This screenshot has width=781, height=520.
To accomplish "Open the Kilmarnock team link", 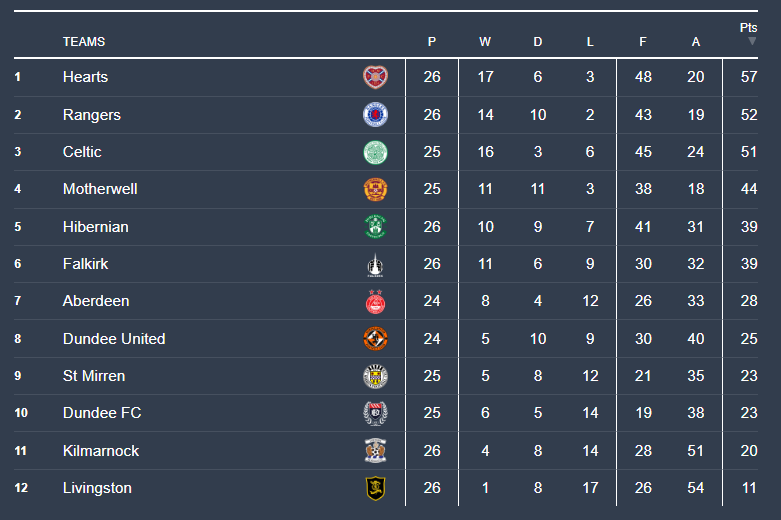I will click(101, 451).
